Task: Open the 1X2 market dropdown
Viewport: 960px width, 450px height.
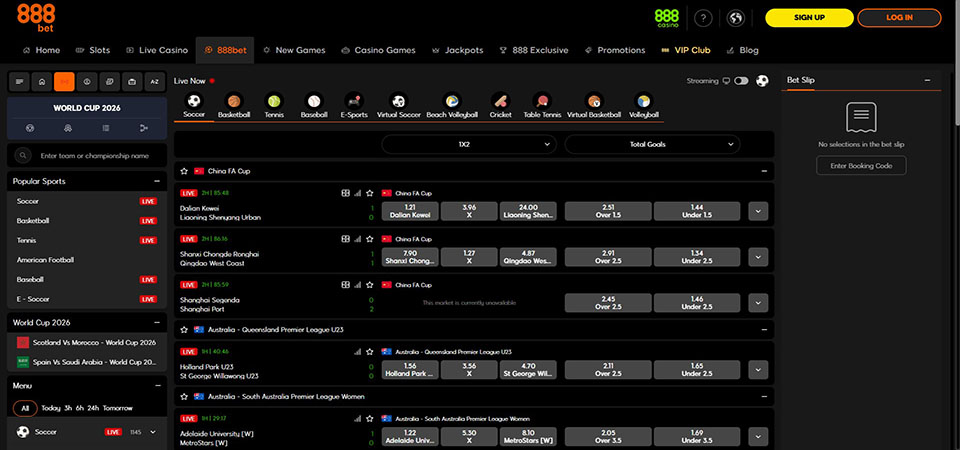Action: [469, 144]
